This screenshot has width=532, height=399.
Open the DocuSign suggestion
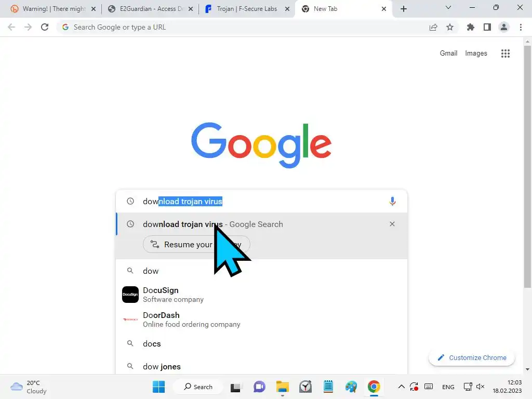[x=261, y=295]
